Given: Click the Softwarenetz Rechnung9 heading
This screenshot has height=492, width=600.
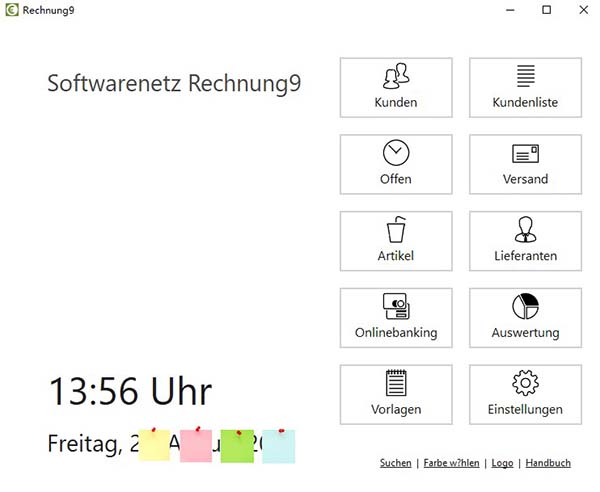Looking at the screenshot, I should pyautogui.click(x=174, y=83).
